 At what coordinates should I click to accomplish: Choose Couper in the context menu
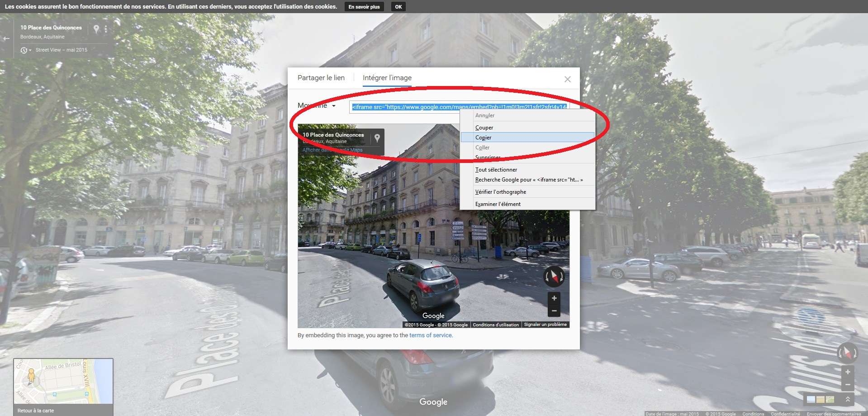(527, 128)
